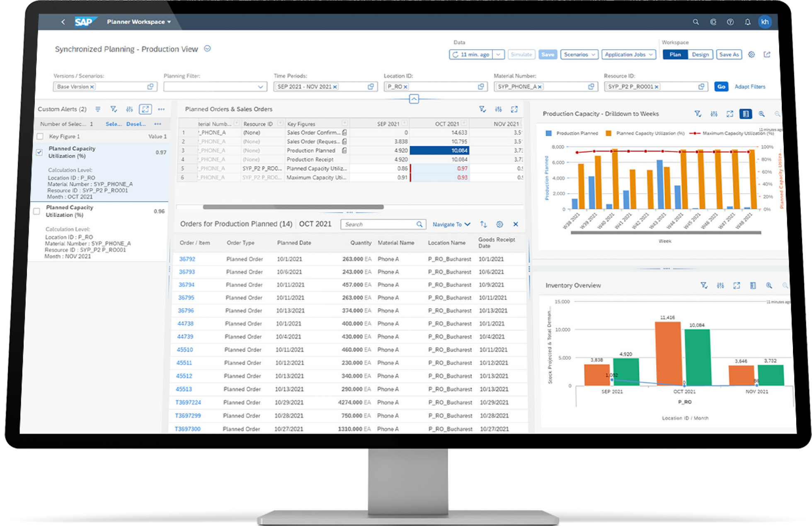Open workspace settings gear icon

pos(751,54)
